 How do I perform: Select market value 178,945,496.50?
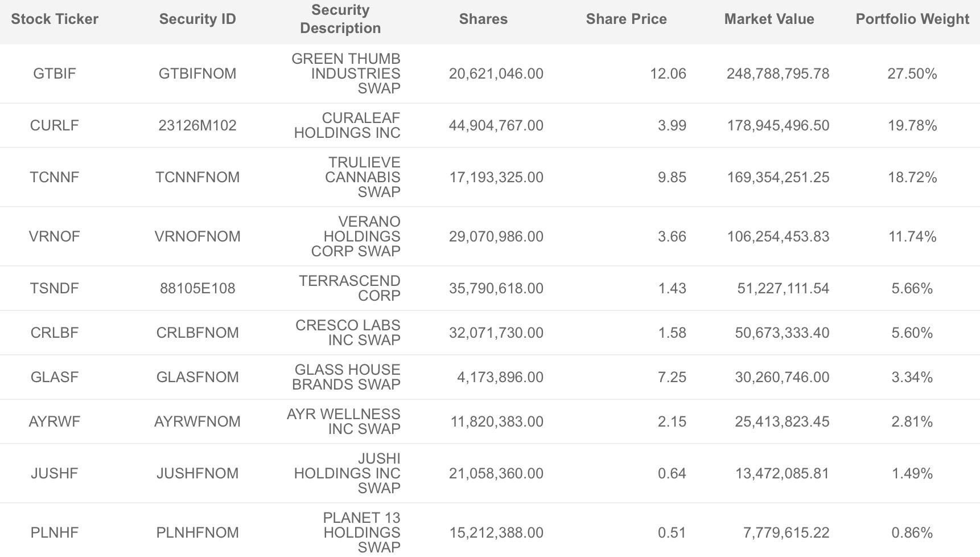pos(778,125)
